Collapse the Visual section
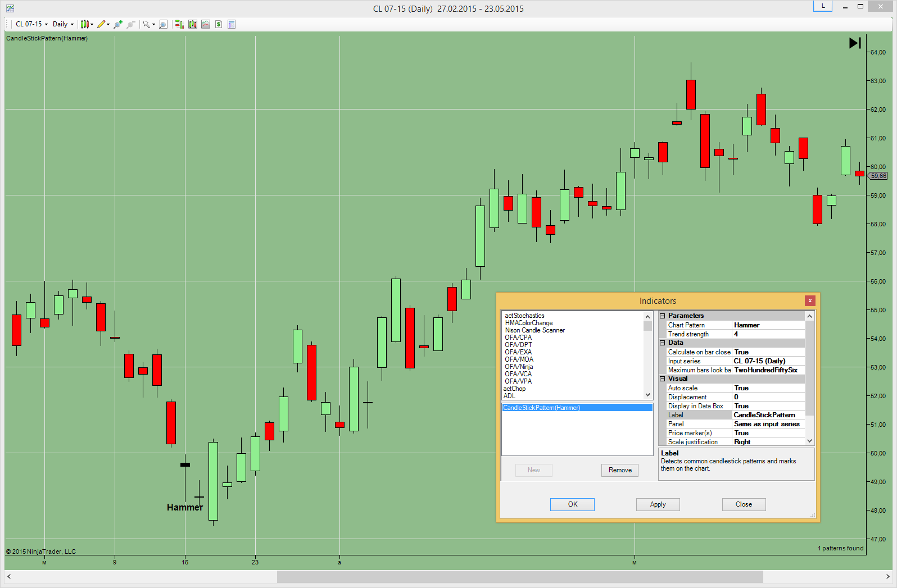This screenshot has width=897, height=588. coord(663,379)
